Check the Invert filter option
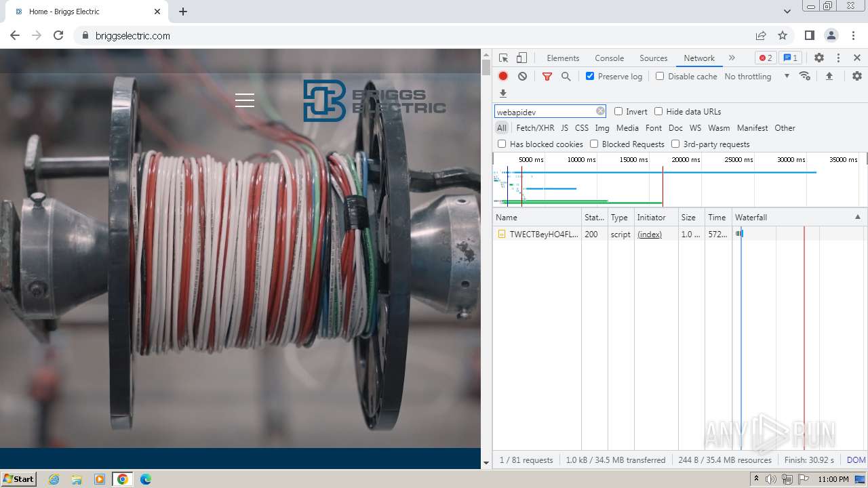The image size is (868, 488). 618,111
